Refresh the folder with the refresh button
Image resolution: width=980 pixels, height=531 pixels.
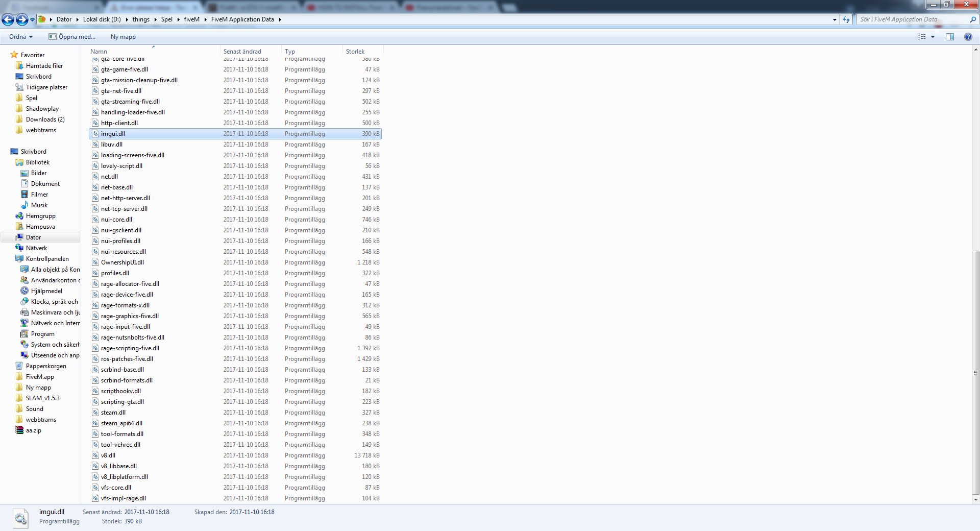tap(846, 19)
